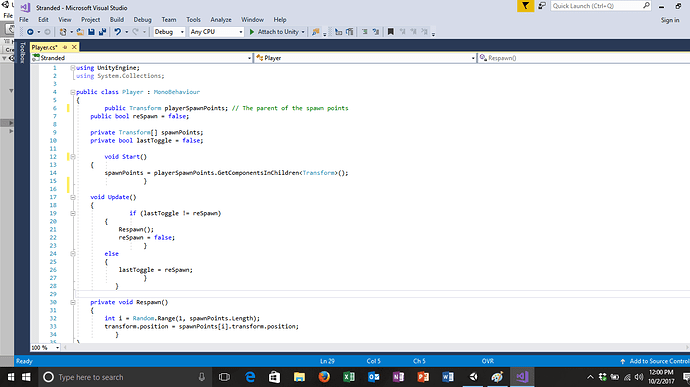Viewport: 690px width, 387px height.
Task: Open the Debug menu
Action: [x=142, y=20]
